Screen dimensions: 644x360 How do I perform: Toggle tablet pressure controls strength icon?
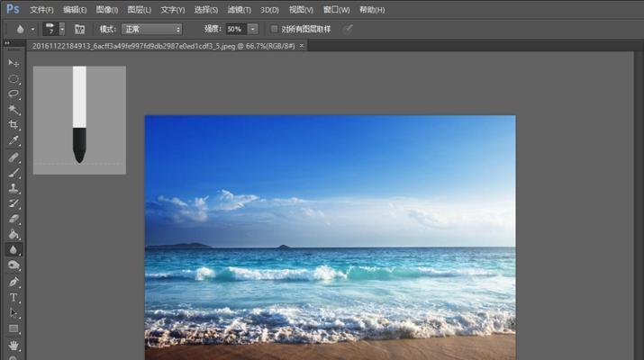348,29
